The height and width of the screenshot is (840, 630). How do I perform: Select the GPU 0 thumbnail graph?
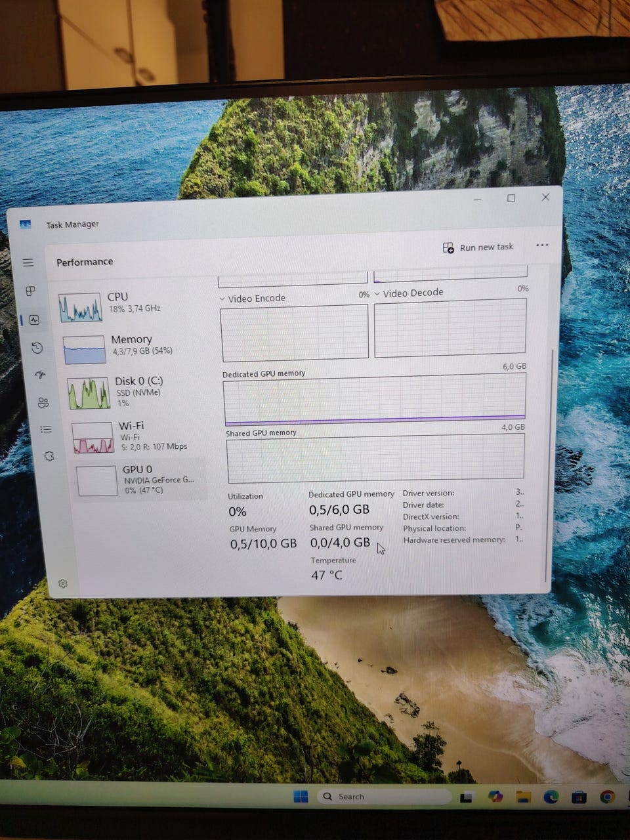click(x=97, y=481)
